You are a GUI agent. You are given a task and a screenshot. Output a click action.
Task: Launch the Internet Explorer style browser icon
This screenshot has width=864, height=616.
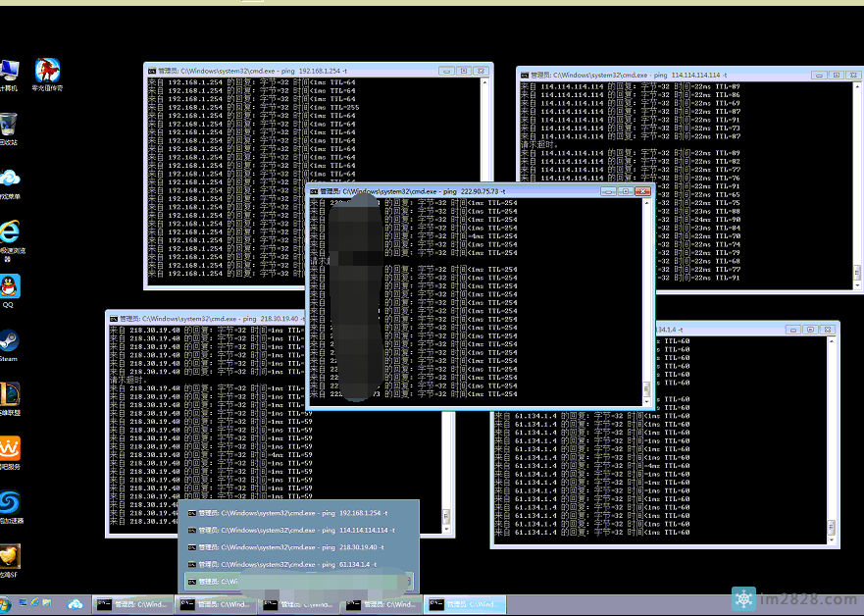coord(9,232)
